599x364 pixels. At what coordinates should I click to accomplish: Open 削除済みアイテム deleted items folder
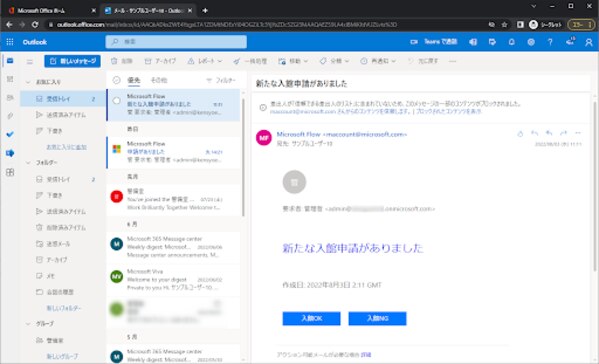point(63,228)
